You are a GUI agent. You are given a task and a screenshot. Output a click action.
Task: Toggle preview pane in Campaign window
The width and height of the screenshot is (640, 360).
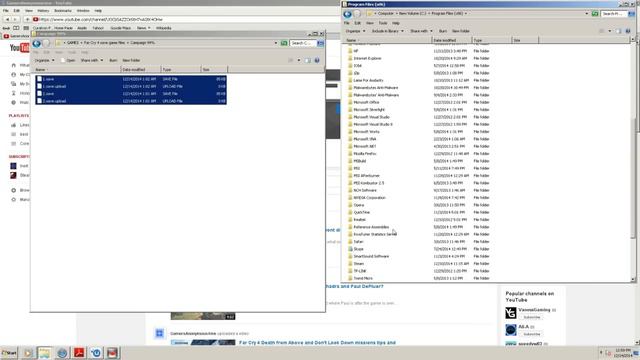(x=308, y=60)
